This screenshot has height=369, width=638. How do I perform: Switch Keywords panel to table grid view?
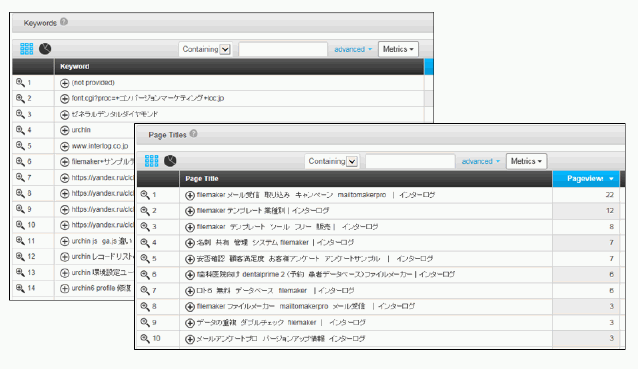click(26, 49)
